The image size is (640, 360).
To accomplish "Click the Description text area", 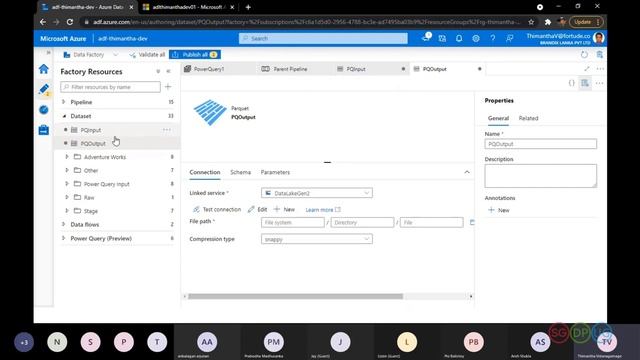I will pos(540,176).
